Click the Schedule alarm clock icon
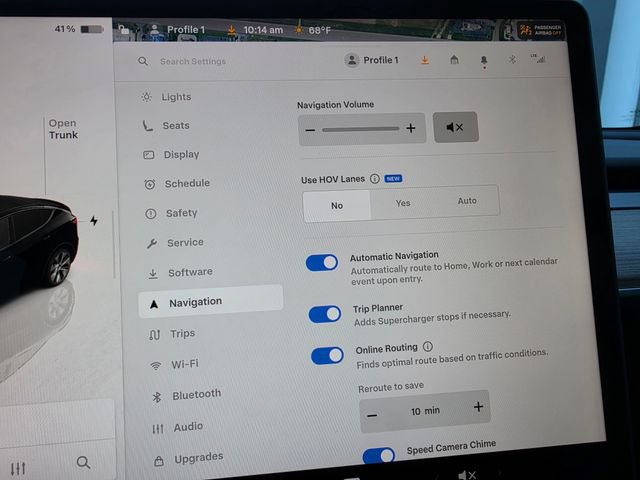Screen dimensions: 640x480 [x=150, y=184]
